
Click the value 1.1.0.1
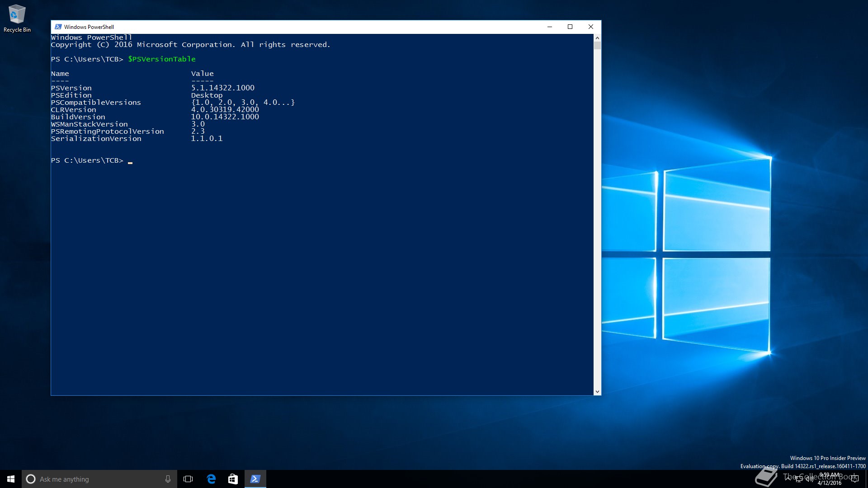(x=207, y=138)
